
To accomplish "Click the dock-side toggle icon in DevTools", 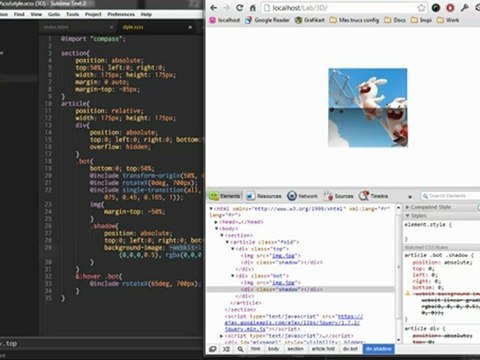I will [213, 349].
